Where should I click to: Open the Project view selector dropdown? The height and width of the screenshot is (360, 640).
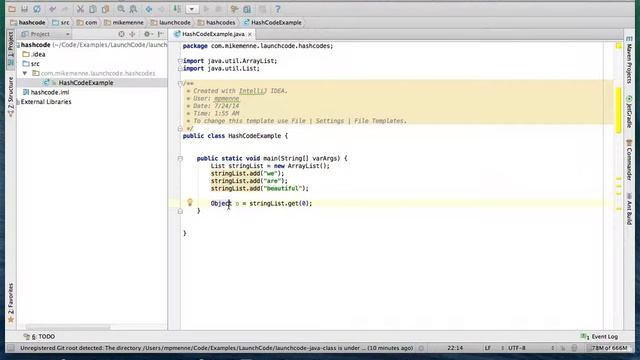click(x=46, y=34)
